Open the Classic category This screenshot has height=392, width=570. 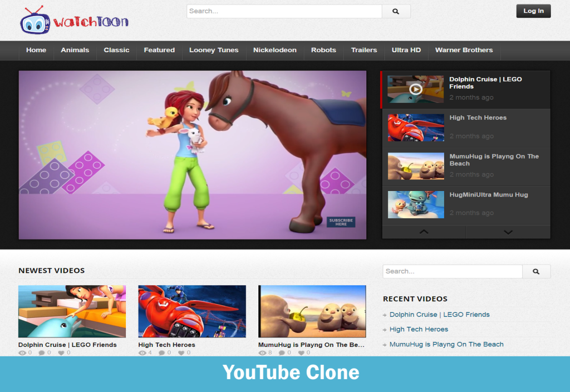pos(116,50)
